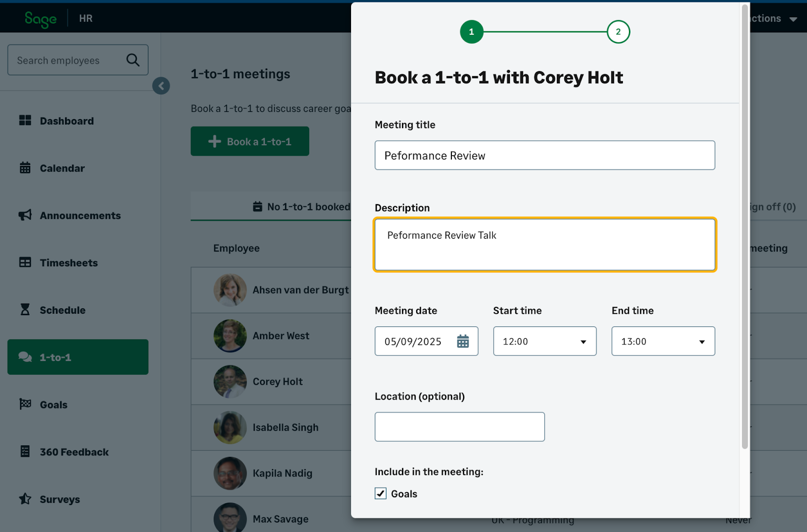
Task: Click the Sage logo
Action: point(40,19)
